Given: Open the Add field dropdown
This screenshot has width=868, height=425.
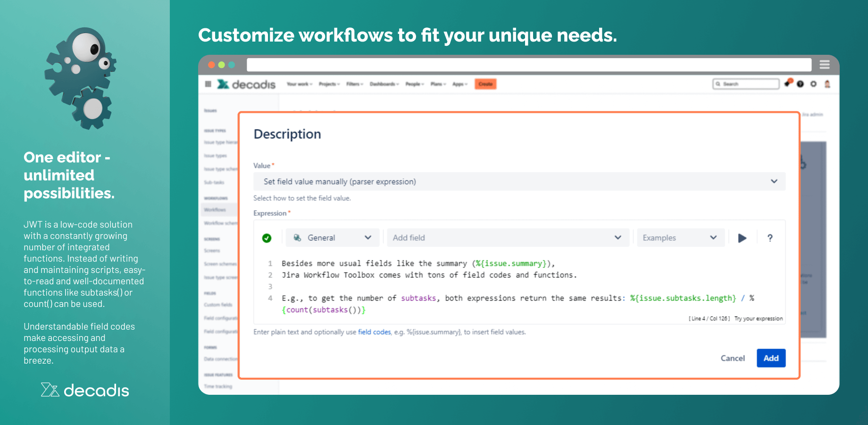Looking at the screenshot, I should point(508,238).
